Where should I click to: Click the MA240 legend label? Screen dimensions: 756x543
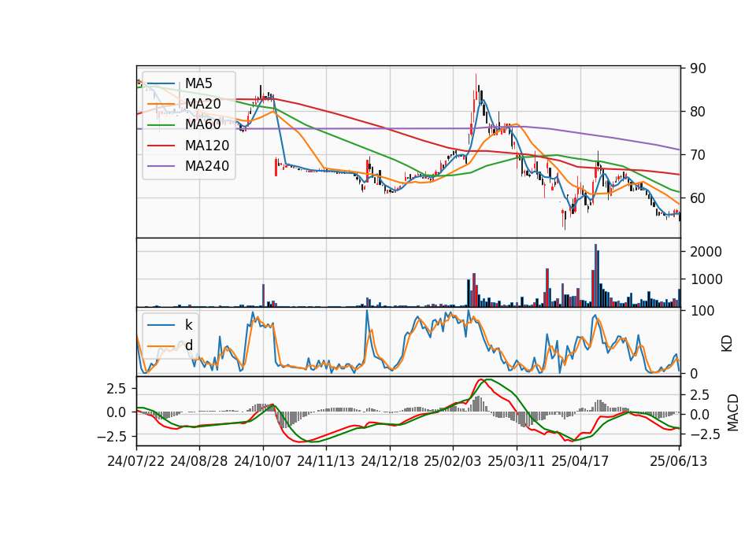[207, 166]
